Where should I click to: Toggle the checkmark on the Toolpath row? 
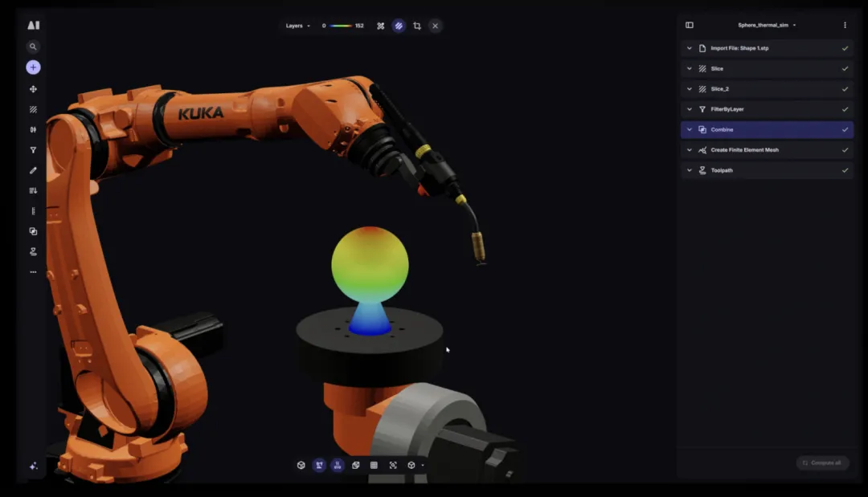tap(845, 170)
